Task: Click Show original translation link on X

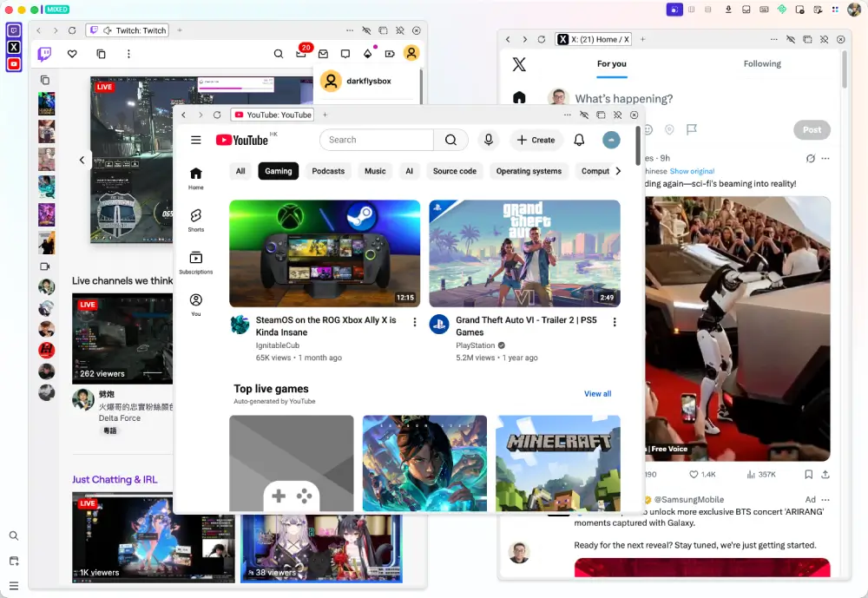Action: [x=692, y=171]
